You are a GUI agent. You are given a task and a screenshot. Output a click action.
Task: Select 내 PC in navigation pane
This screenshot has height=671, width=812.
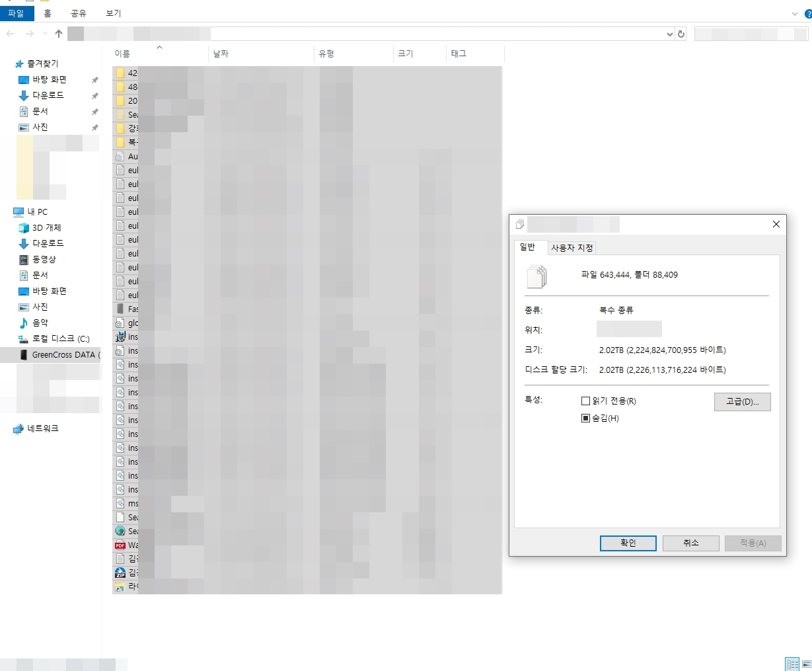[30, 212]
